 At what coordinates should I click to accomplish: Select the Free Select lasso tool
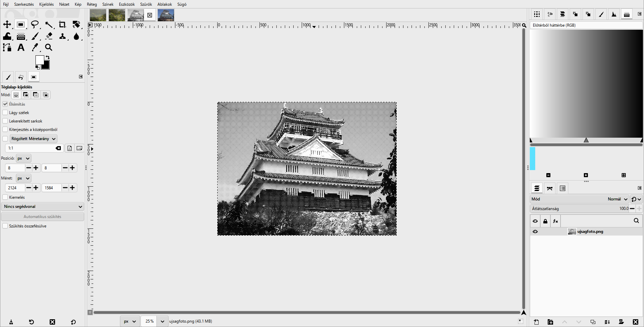(x=35, y=24)
